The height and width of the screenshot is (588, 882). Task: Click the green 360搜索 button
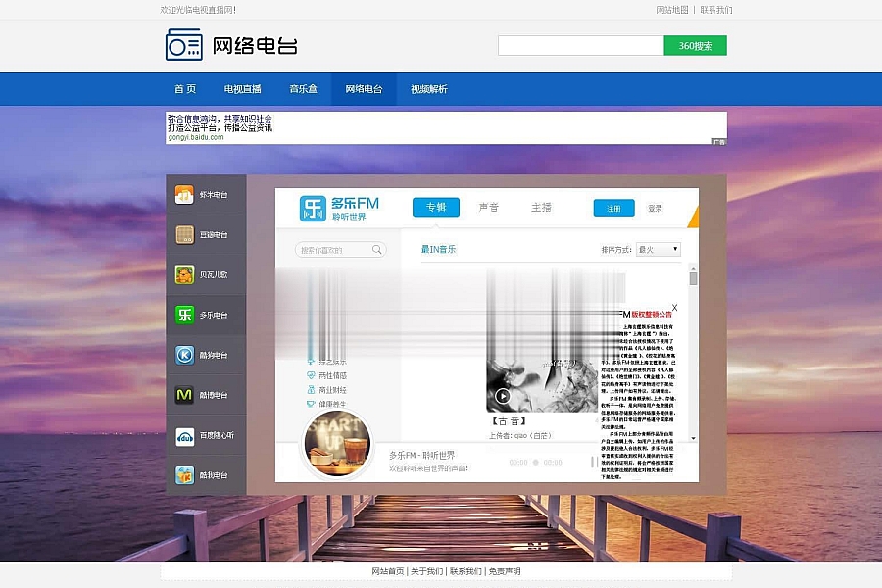[x=695, y=46]
